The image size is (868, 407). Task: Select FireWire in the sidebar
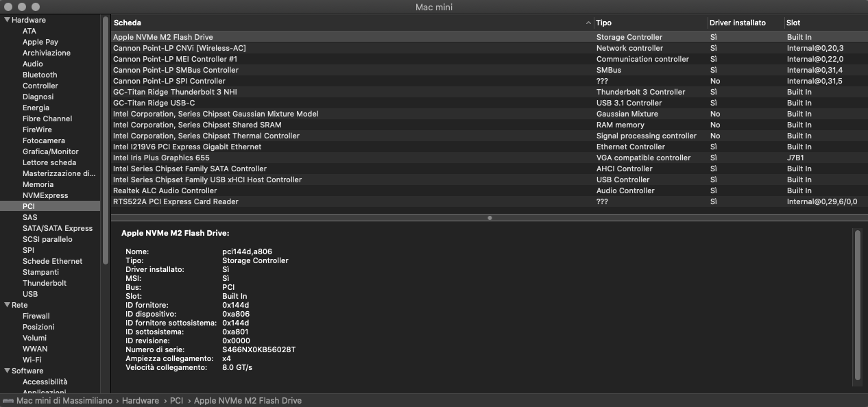[37, 129]
